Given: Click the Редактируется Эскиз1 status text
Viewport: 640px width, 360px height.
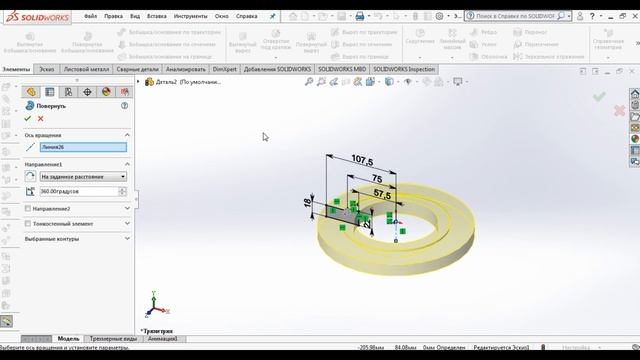Looking at the screenshot, I should pos(501,347).
